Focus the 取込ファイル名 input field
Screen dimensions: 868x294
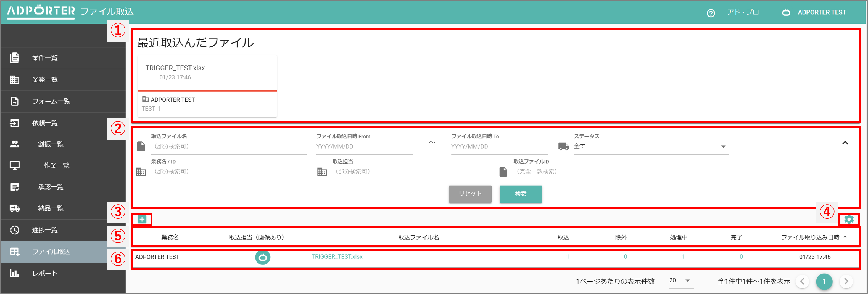click(228, 147)
